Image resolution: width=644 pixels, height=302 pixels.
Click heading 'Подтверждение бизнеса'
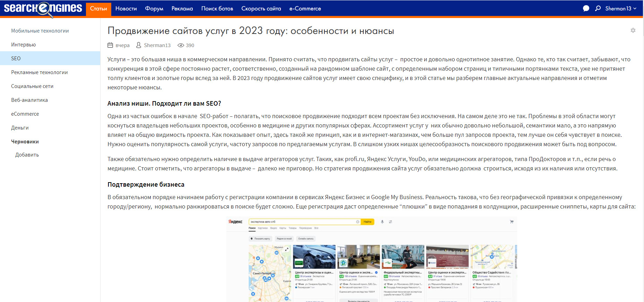point(146,185)
